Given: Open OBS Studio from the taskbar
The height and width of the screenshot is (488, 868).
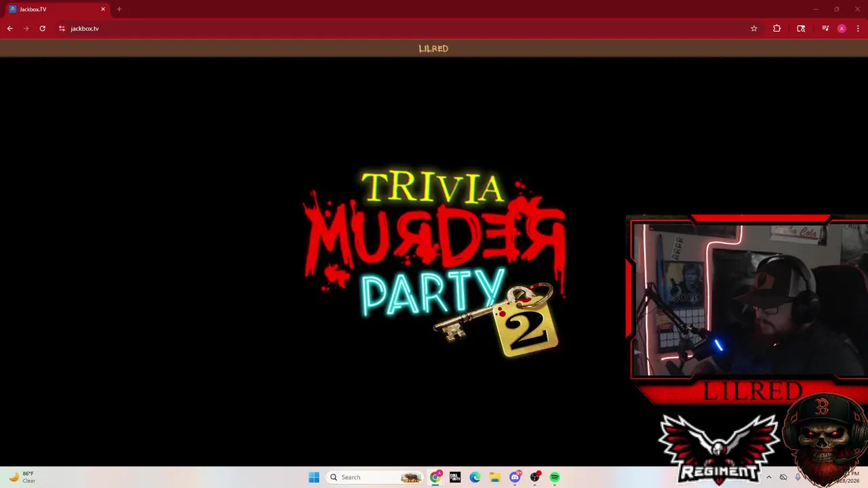Looking at the screenshot, I should point(535,477).
